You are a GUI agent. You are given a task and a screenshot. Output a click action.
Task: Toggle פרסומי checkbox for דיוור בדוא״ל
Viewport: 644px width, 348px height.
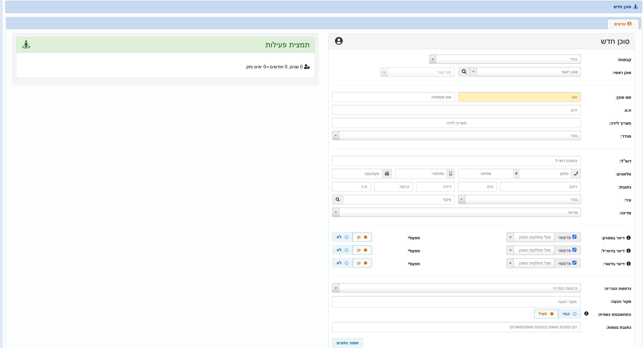coord(574,250)
